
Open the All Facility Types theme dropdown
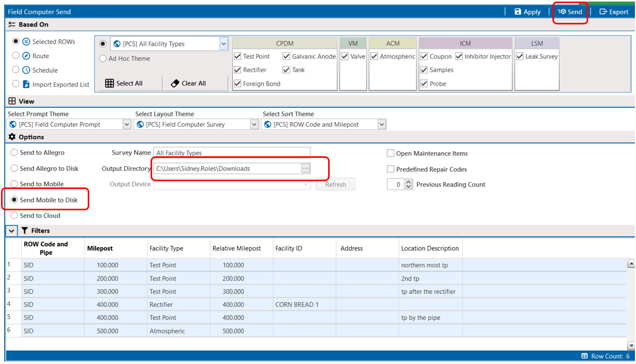(x=224, y=44)
